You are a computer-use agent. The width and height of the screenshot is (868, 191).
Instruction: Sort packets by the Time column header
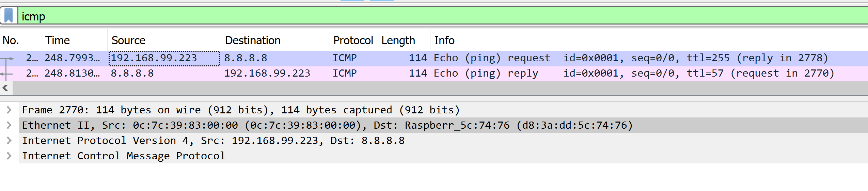74,40
